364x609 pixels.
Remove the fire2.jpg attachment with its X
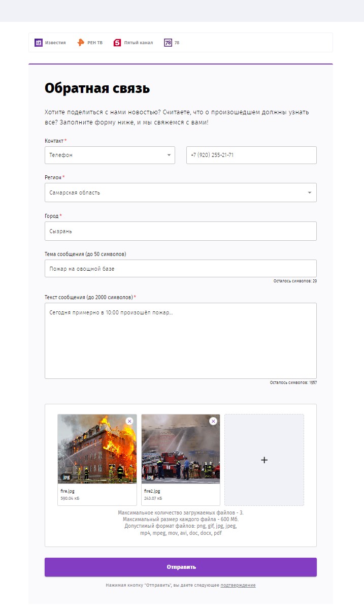coord(213,421)
